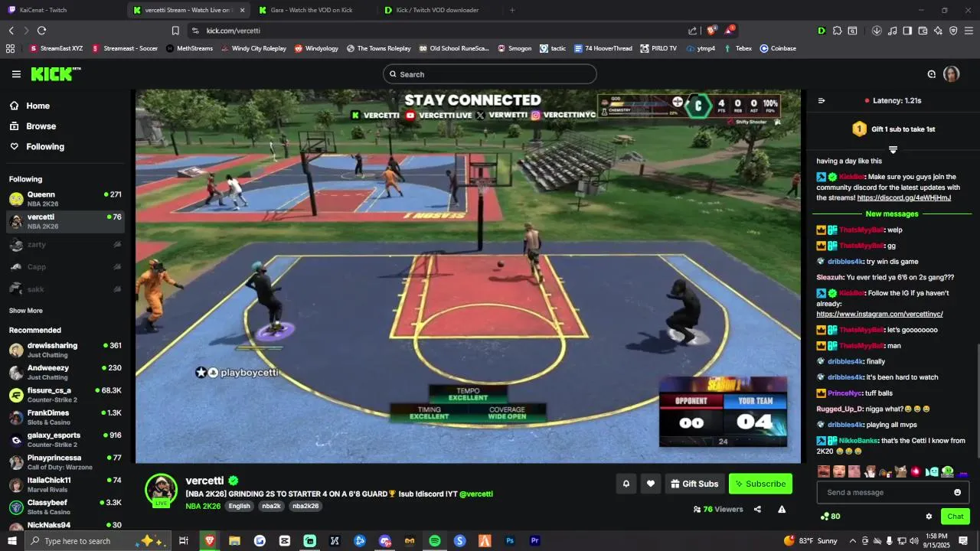The image size is (980, 551).
Task: Open Spotify from the taskbar
Action: coord(434,541)
